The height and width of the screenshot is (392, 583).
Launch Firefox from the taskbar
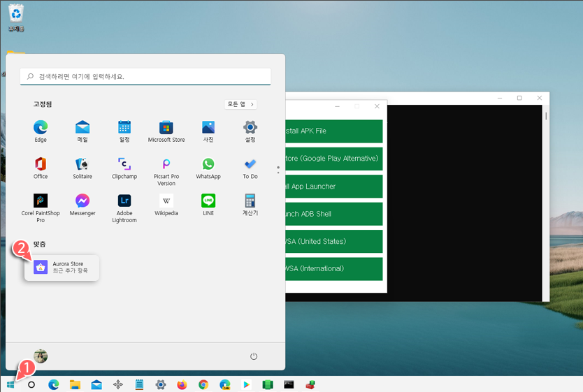click(x=182, y=384)
